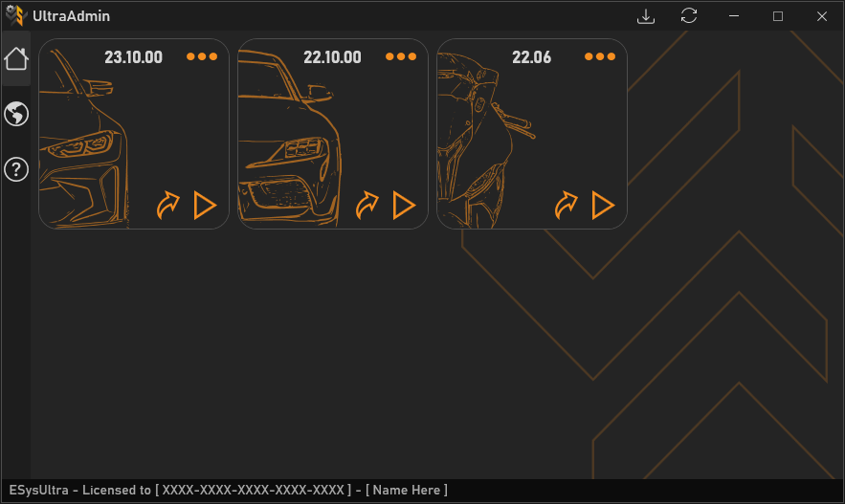The width and height of the screenshot is (845, 504).
Task: Click the refresh sync icon in title bar
Action: 689,15
